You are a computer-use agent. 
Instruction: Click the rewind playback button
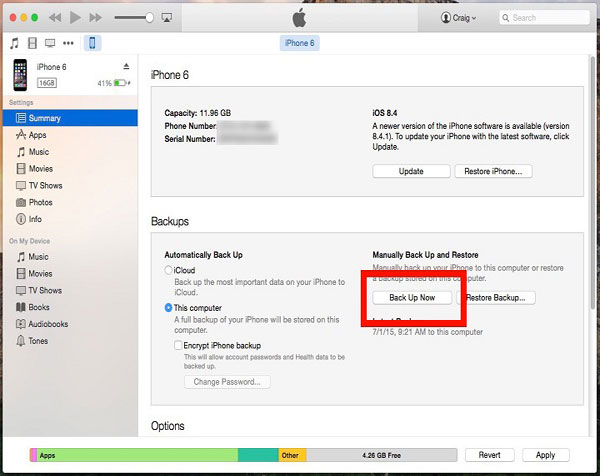55,18
